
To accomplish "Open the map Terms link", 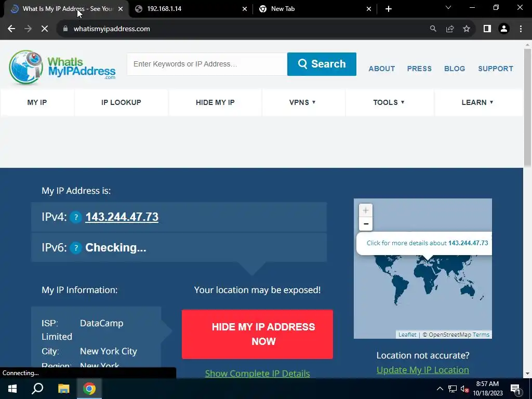I will click(x=481, y=335).
